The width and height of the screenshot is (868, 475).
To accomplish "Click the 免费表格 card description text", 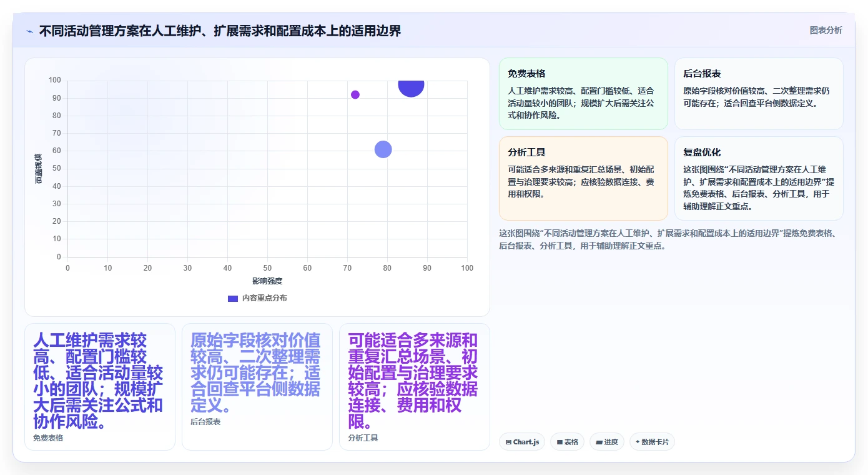I will (x=581, y=103).
